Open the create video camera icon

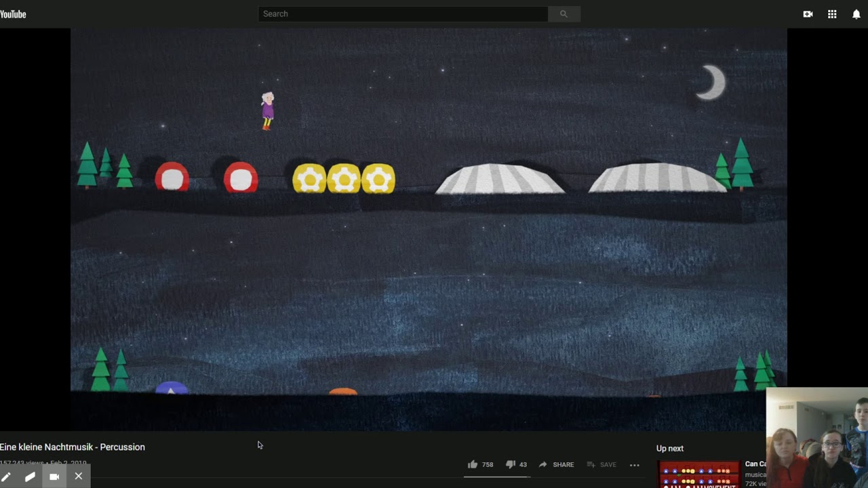tap(808, 14)
